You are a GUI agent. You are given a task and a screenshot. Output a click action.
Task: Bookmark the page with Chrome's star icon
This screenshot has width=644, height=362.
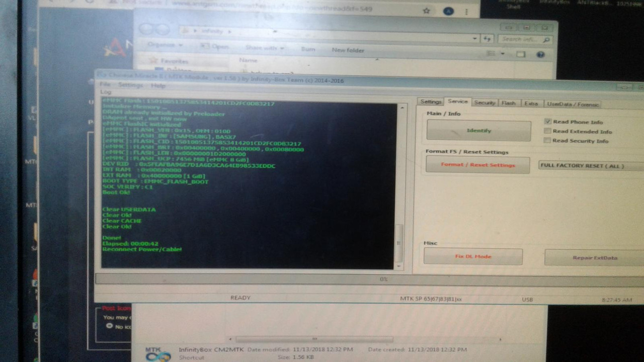pyautogui.click(x=426, y=11)
